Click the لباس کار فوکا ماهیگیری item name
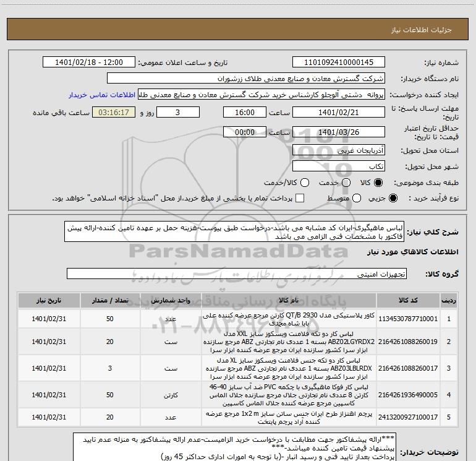476x461 pixels. click(x=289, y=395)
